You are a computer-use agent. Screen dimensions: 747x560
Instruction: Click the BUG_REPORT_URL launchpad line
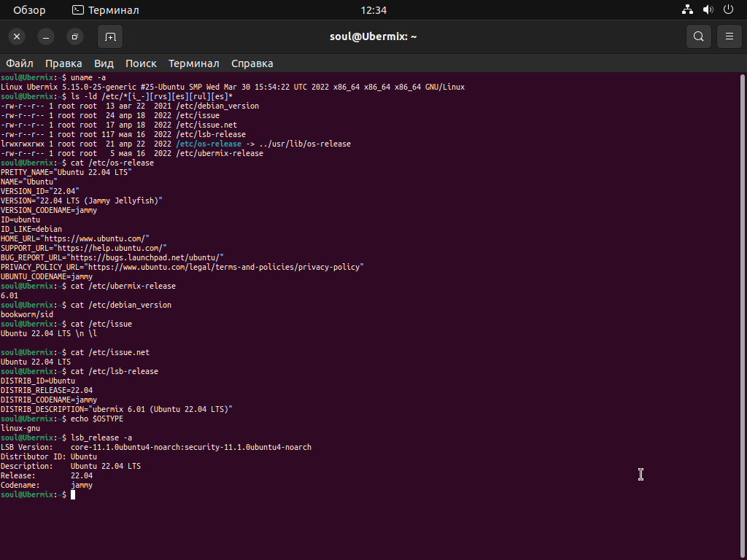pyautogui.click(x=112, y=257)
